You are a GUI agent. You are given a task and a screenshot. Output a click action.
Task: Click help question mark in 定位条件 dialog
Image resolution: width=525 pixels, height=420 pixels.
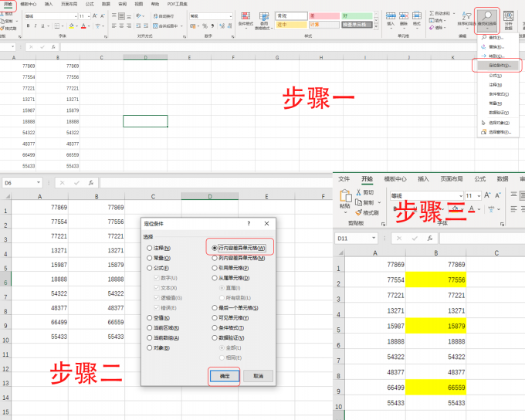pyautogui.click(x=249, y=223)
